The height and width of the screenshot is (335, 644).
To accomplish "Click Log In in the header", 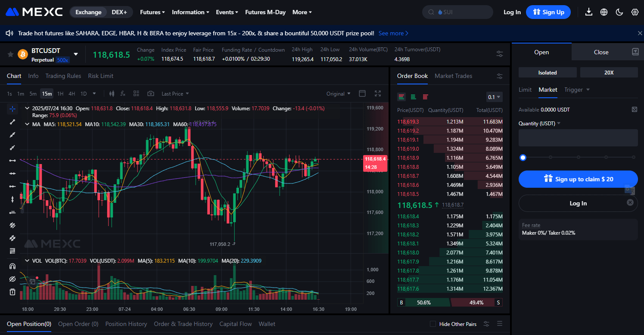I will (x=512, y=12).
